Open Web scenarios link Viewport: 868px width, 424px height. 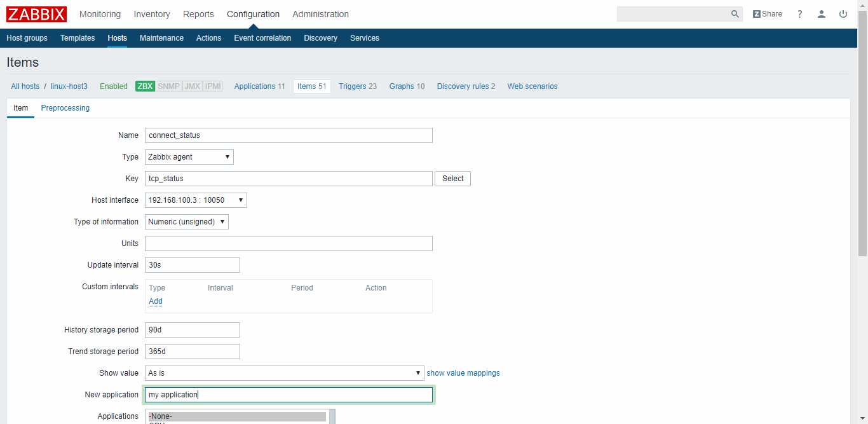[532, 86]
